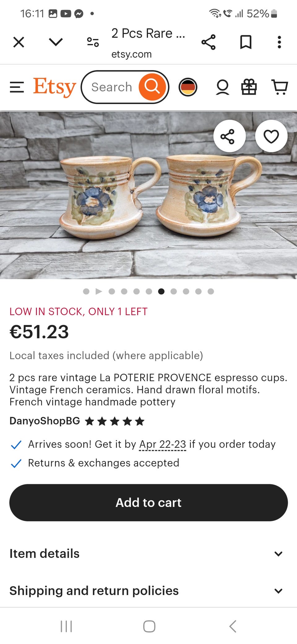Screen dimensions: 297x644
Task: Share listing via image share button
Action: [x=229, y=136]
